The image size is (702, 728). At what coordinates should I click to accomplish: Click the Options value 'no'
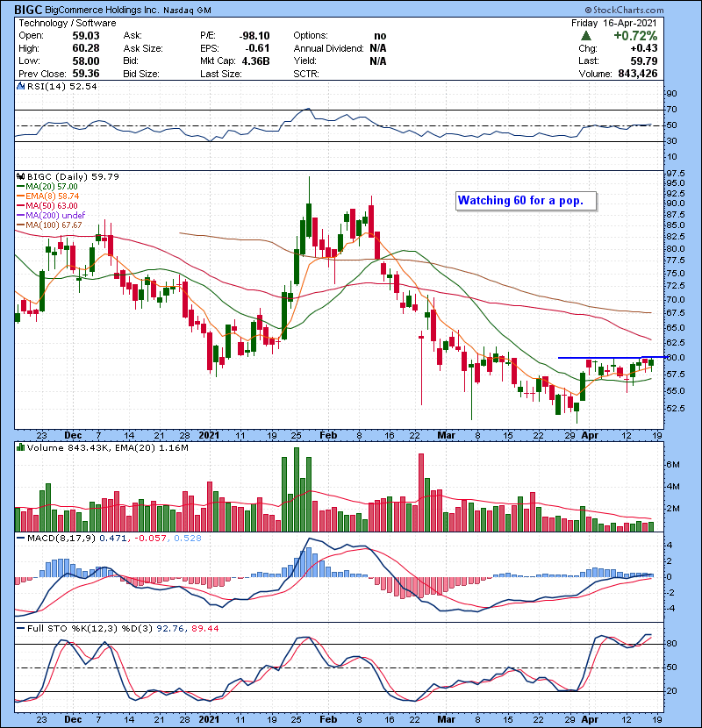click(380, 36)
